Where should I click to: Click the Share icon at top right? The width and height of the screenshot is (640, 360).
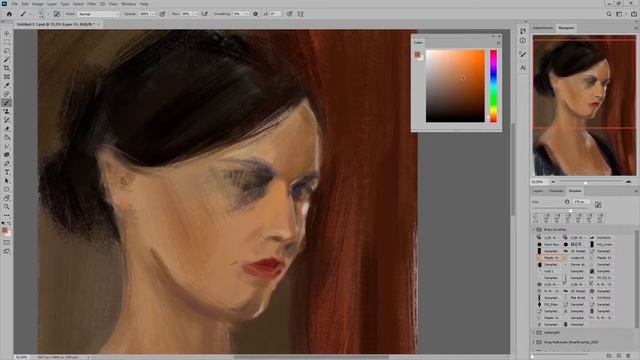click(x=634, y=14)
